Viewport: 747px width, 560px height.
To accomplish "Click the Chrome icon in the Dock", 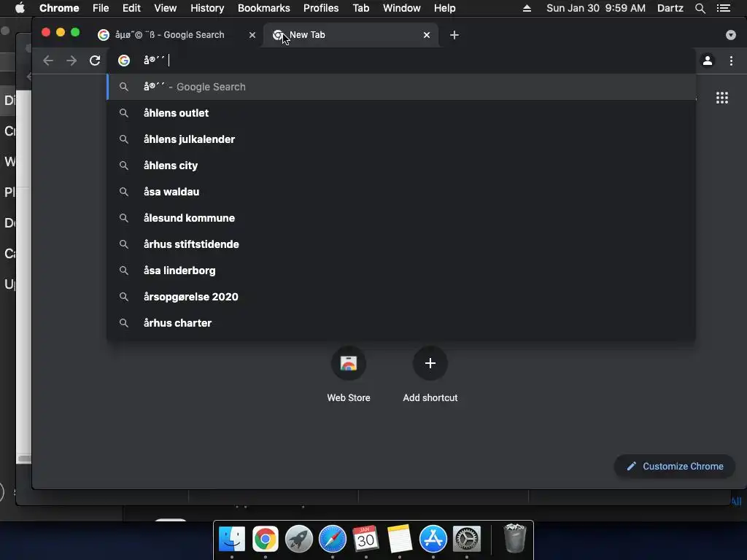I will [266, 539].
